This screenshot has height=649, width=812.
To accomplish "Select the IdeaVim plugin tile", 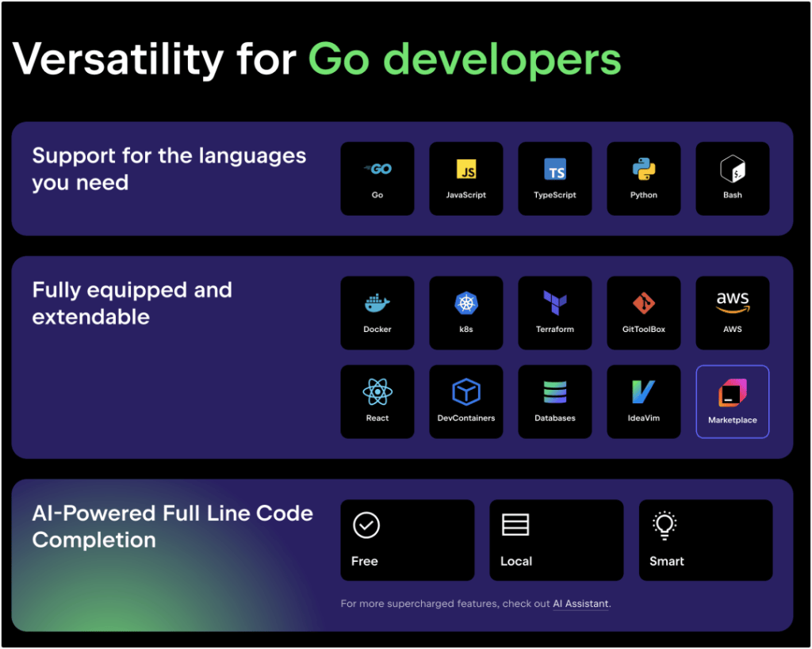I will (x=644, y=401).
